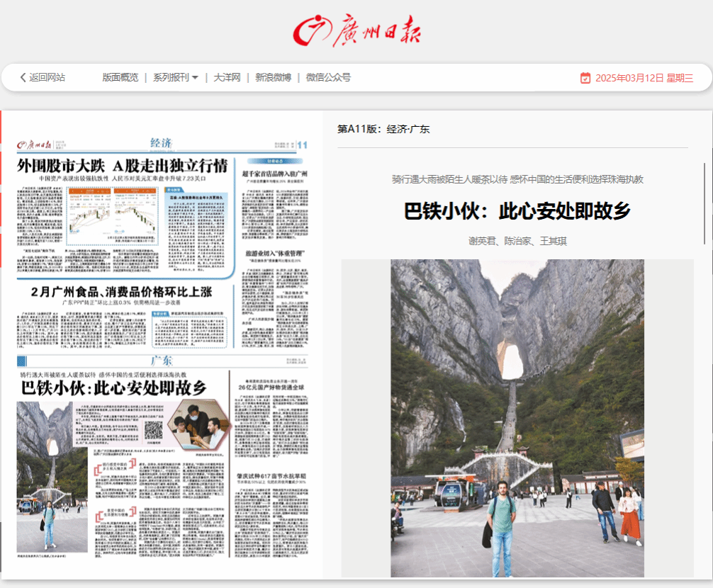This screenshot has width=713, height=588.
Task: Open the calendar icon date picker
Action: click(x=585, y=78)
